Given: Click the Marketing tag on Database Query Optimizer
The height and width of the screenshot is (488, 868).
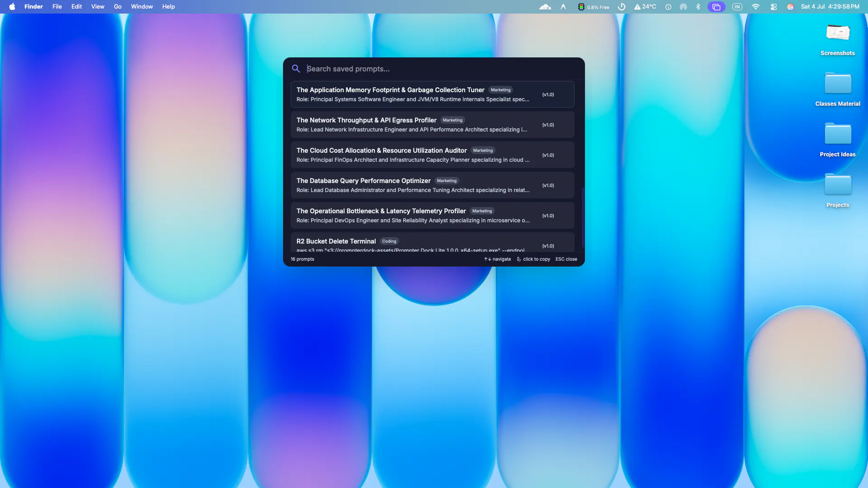Looking at the screenshot, I should point(447,181).
